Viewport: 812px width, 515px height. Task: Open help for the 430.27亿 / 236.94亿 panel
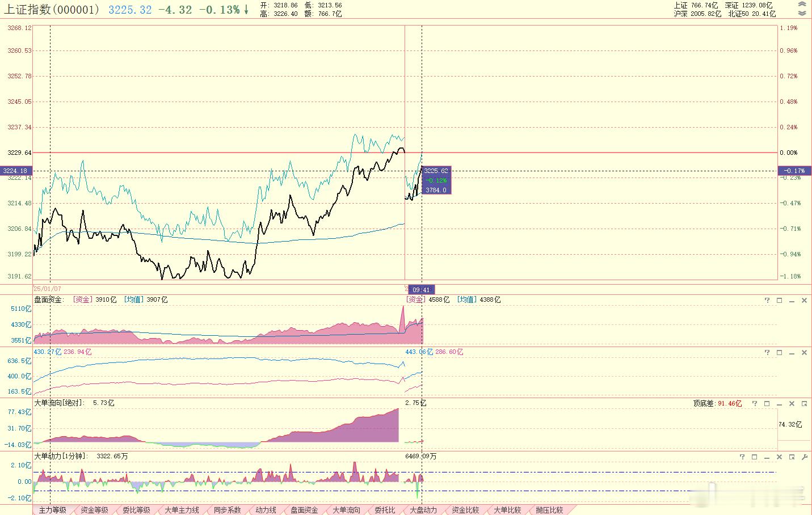coord(767,352)
